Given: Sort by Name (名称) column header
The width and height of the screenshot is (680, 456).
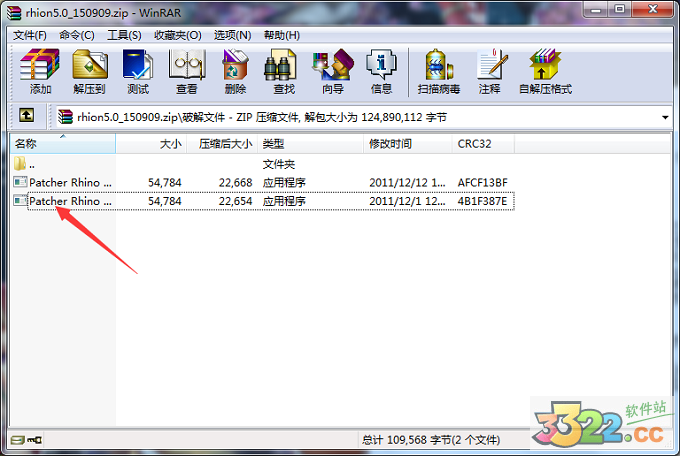Looking at the screenshot, I should tap(63, 144).
